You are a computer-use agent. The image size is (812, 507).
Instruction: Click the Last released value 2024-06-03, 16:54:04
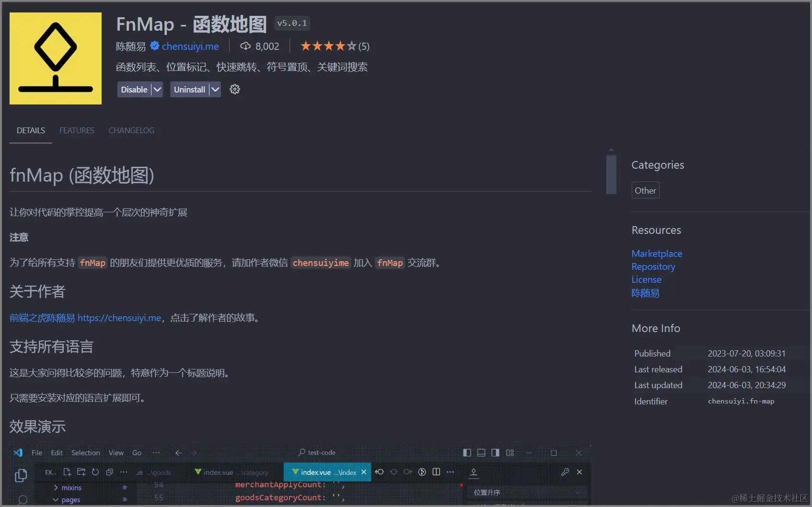746,369
